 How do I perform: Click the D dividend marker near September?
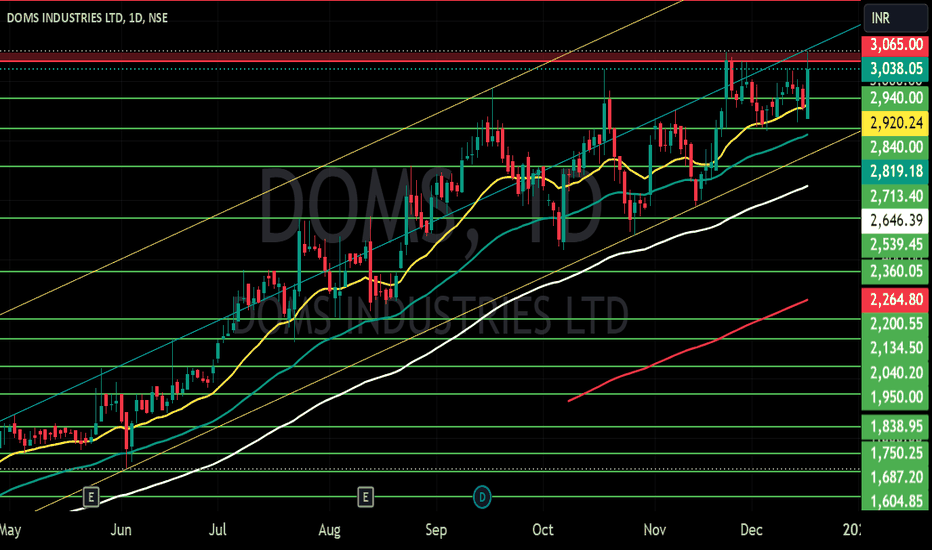coord(482,496)
